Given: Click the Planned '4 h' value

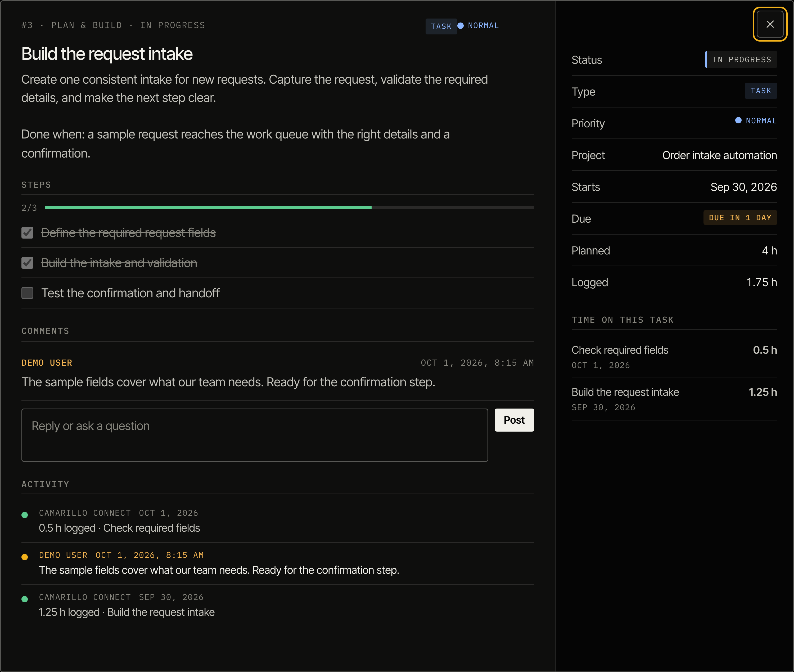Looking at the screenshot, I should click(x=769, y=251).
